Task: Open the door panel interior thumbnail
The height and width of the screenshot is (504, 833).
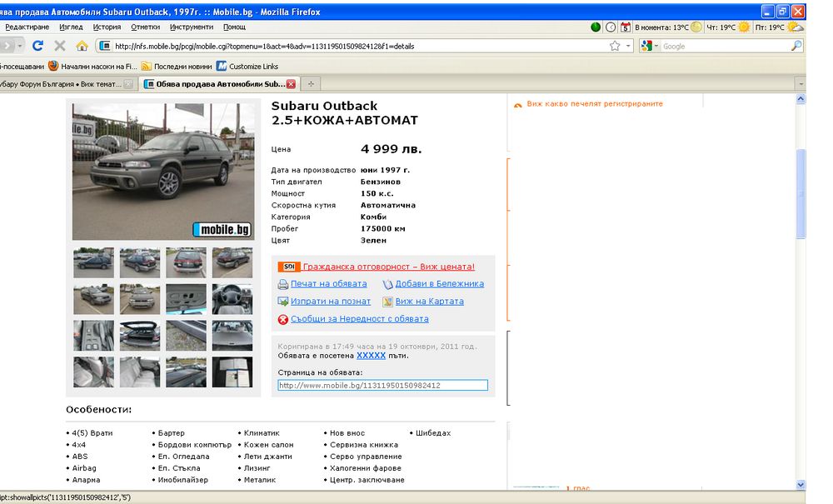Action: pos(186,299)
